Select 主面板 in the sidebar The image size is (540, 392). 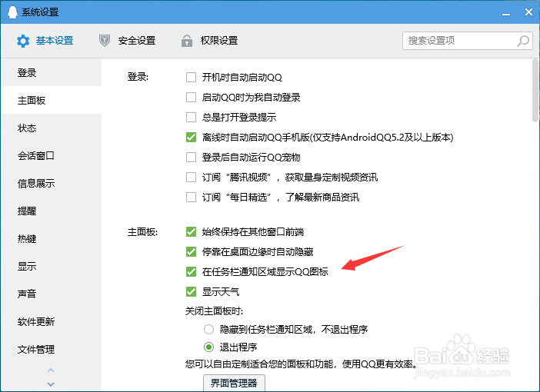coord(51,100)
